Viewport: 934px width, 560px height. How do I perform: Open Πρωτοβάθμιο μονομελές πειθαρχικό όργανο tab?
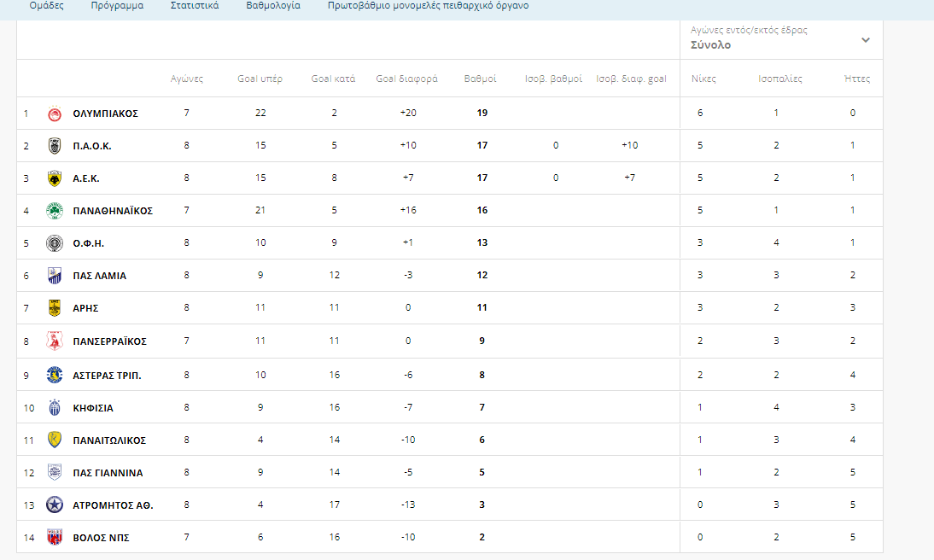coord(428,5)
